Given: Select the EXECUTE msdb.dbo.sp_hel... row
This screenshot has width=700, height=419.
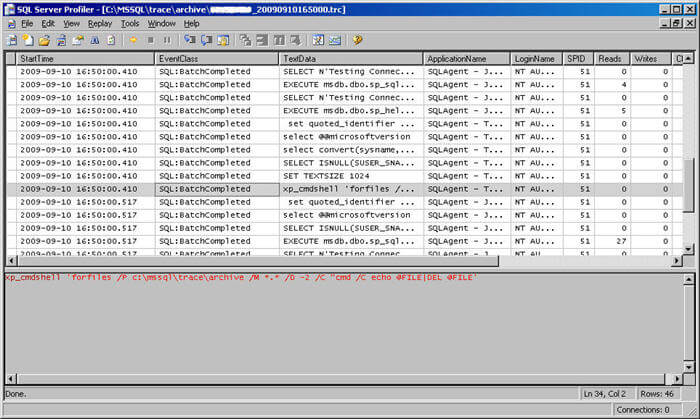Looking at the screenshot, I should 345,111.
